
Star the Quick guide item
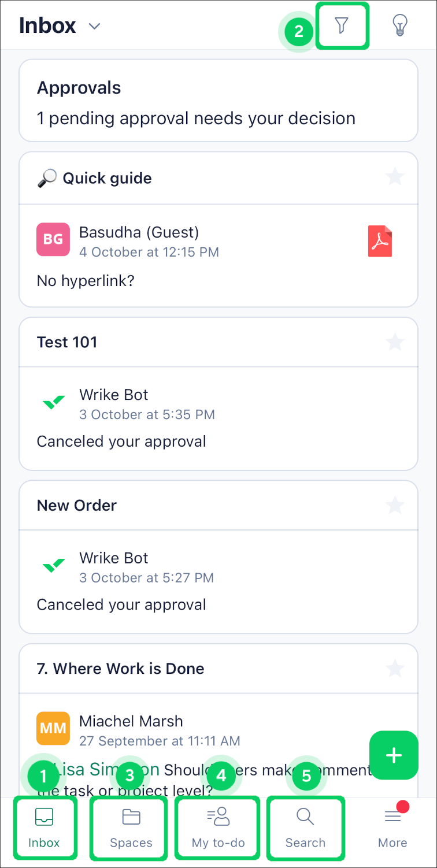(x=395, y=177)
